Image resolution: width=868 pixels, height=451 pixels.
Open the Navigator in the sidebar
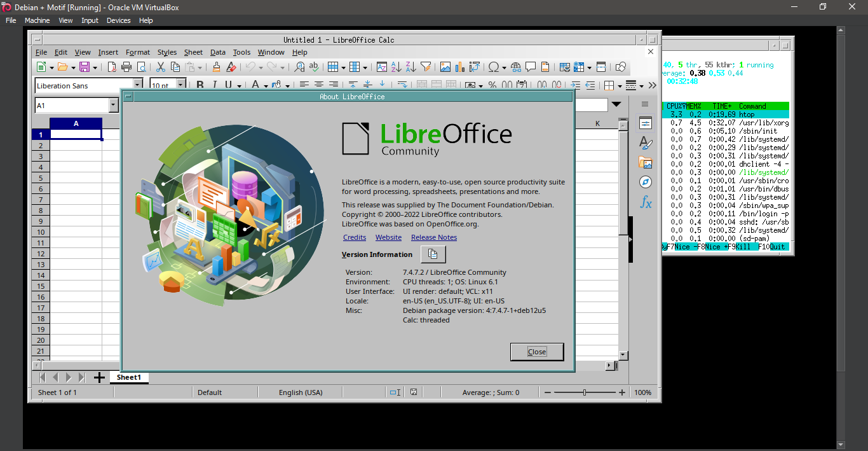coord(645,182)
